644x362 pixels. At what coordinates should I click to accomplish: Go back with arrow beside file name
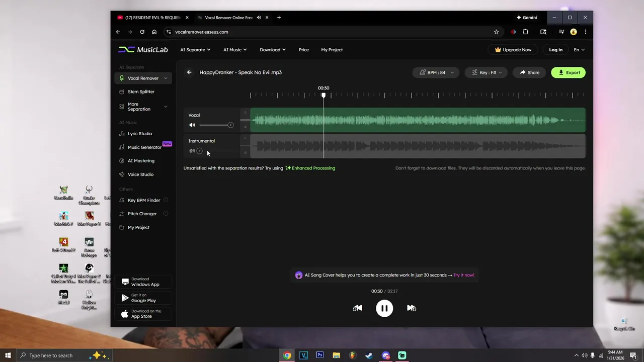189,72
